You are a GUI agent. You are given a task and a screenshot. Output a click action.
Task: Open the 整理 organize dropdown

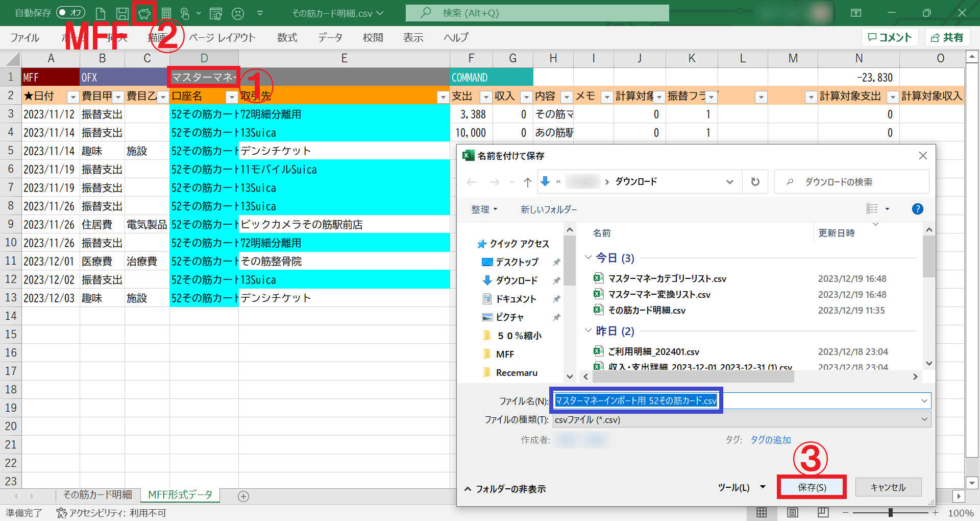tap(484, 209)
